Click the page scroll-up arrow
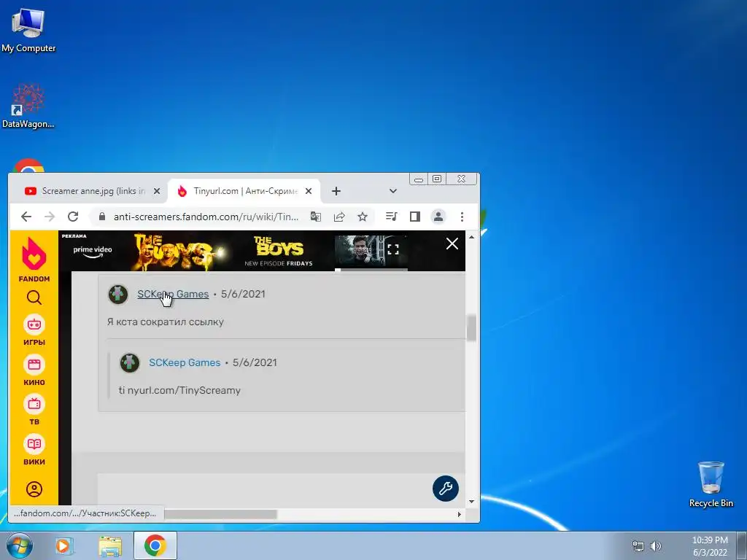This screenshot has width=747, height=560. click(x=471, y=237)
